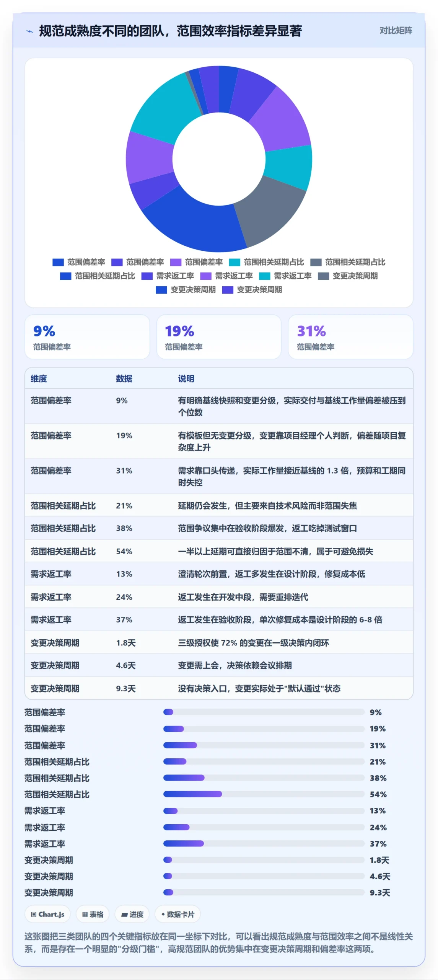Click the description starting 没有决策入口
Image resolution: width=438 pixels, height=980 pixels.
[259, 688]
